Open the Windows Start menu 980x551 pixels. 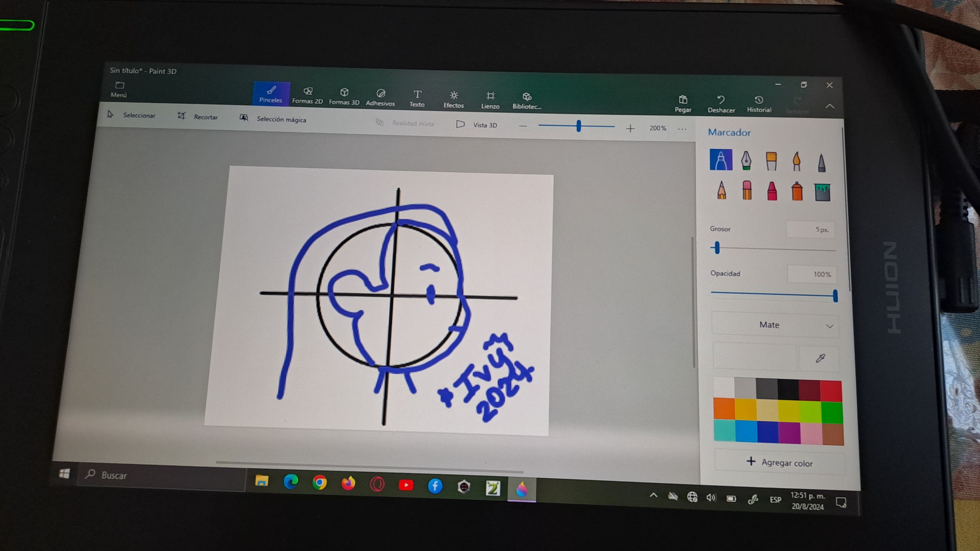pos(65,474)
